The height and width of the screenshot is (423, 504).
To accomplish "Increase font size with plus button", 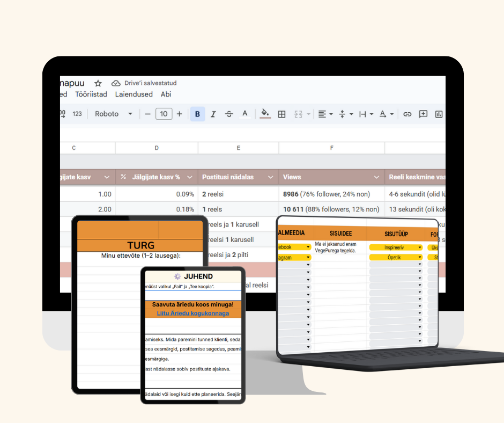I will point(179,114).
